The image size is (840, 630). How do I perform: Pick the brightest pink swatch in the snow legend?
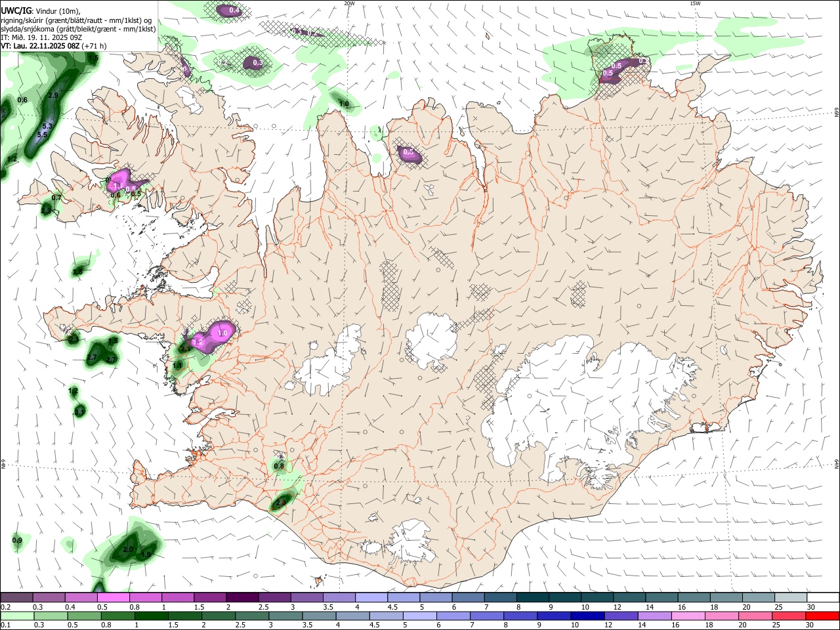click(113, 597)
